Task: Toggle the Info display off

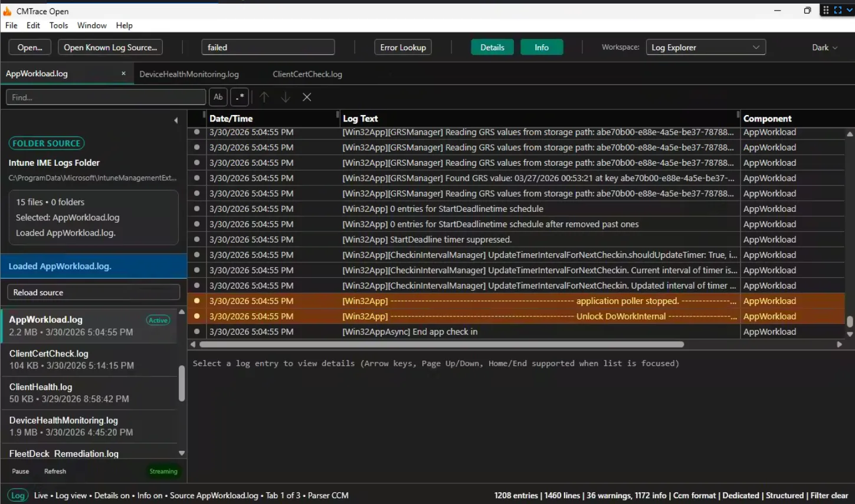Action: tap(541, 47)
